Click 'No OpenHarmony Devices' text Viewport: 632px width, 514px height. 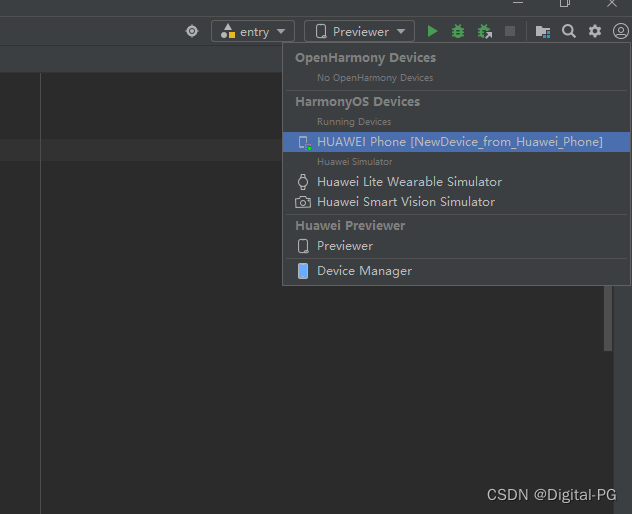pos(375,78)
